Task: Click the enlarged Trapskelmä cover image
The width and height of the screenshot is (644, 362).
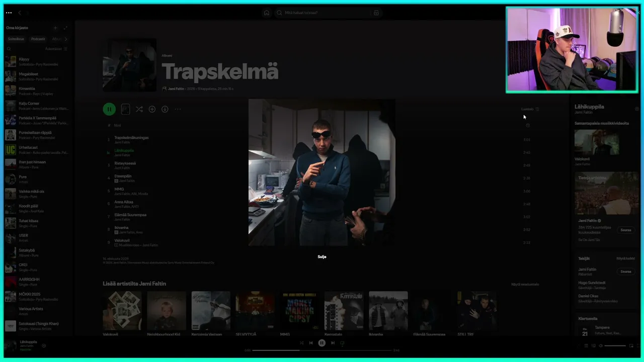Action: [322, 172]
